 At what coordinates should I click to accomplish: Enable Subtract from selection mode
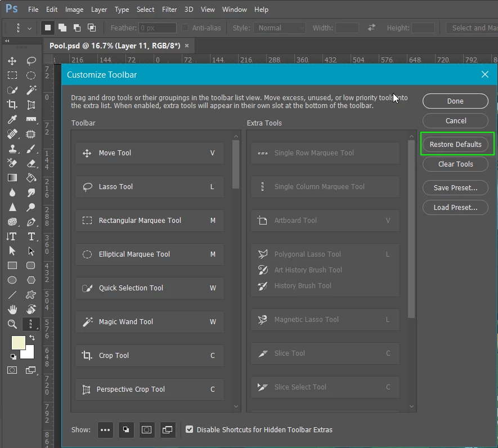pos(77,28)
